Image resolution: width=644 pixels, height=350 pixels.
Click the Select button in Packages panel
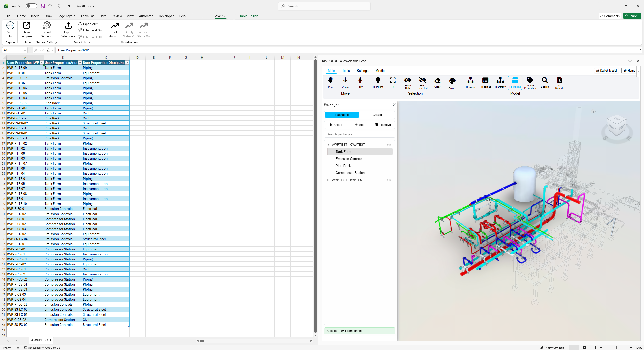(x=336, y=125)
